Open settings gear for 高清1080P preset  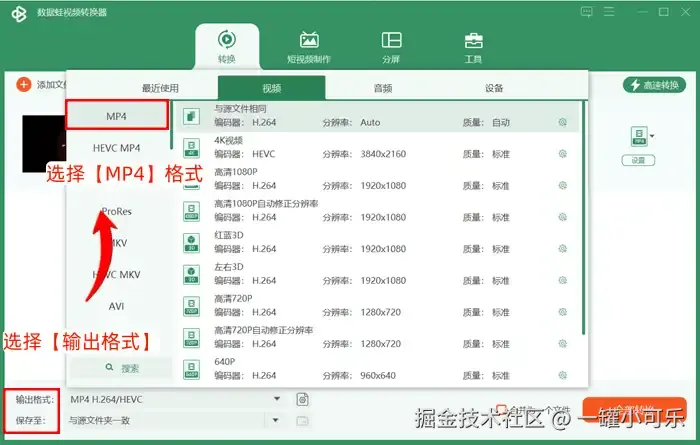tap(562, 185)
